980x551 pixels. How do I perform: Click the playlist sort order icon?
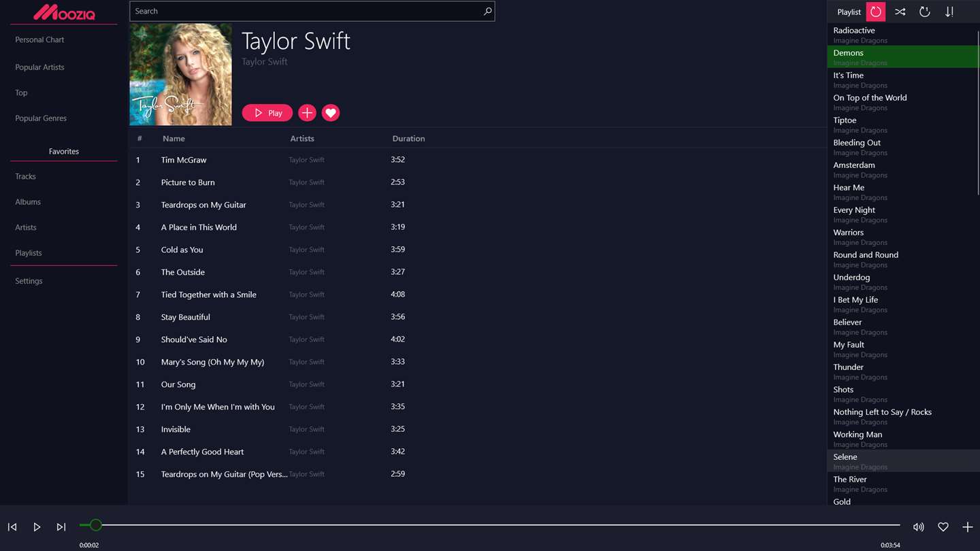point(949,12)
